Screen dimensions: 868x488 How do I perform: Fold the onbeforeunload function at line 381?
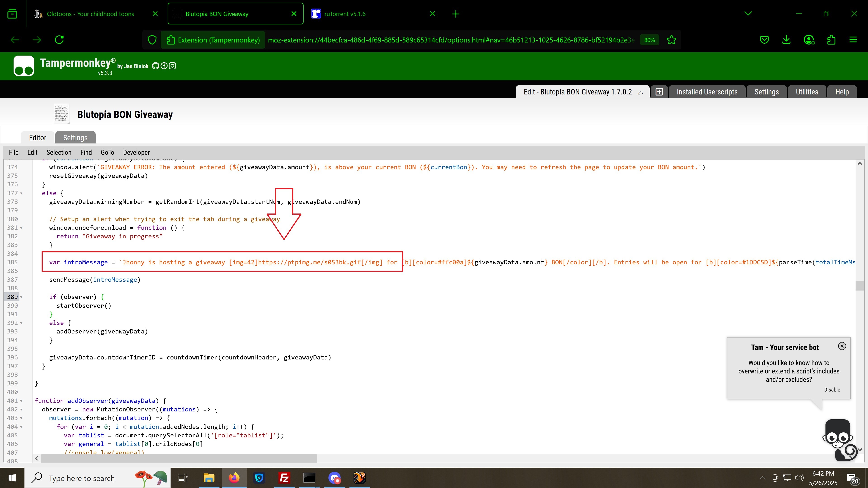[21, 228]
